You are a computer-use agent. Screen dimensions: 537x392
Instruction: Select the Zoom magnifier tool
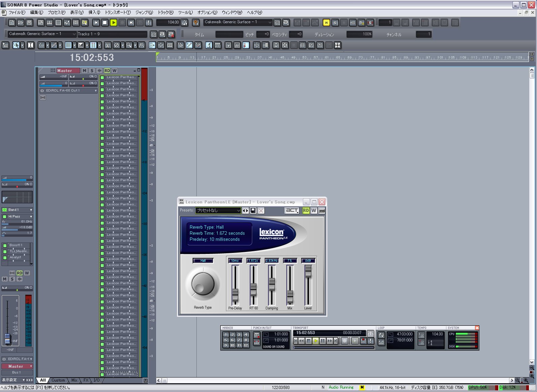[129, 45]
